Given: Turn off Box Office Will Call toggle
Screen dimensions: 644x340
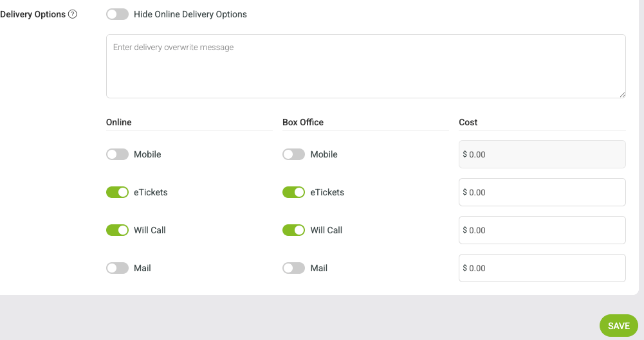Looking at the screenshot, I should tap(293, 230).
